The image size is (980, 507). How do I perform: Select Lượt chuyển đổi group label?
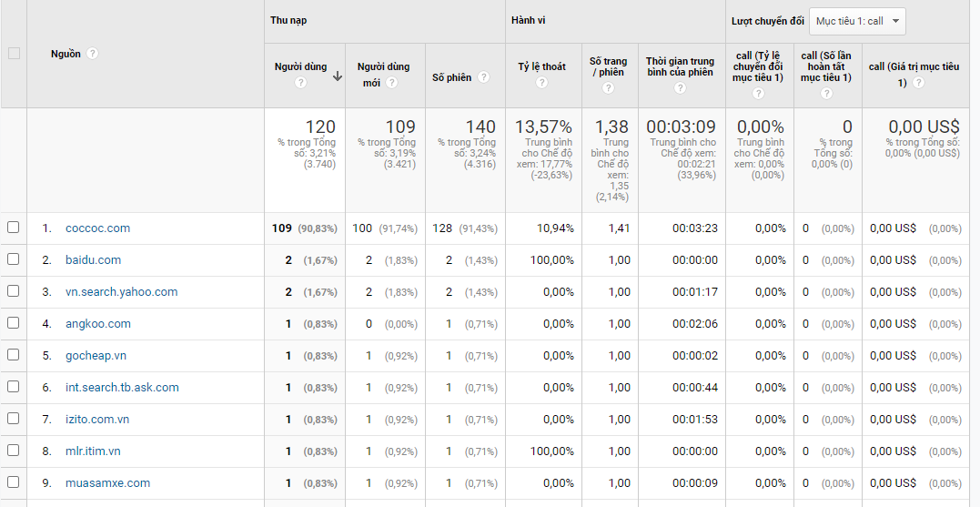767,21
